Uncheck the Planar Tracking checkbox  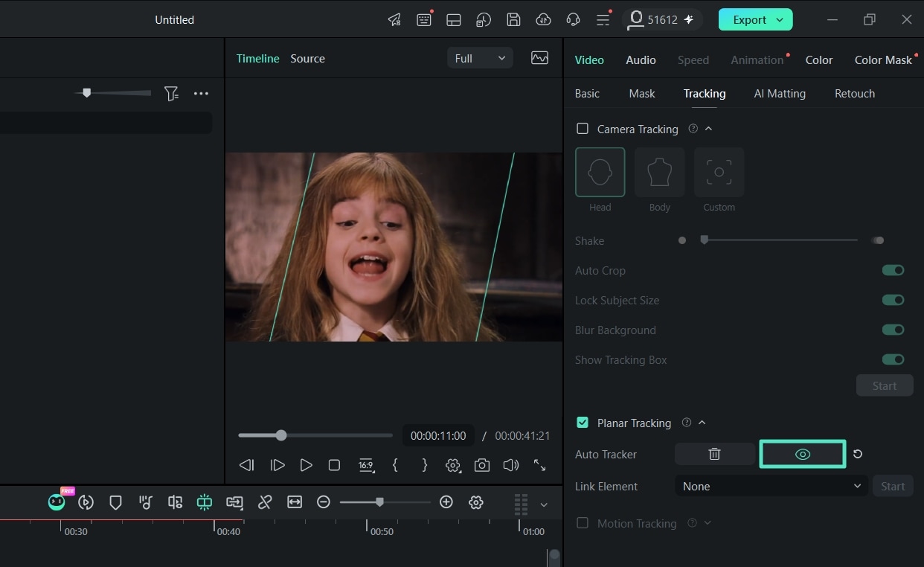point(583,423)
